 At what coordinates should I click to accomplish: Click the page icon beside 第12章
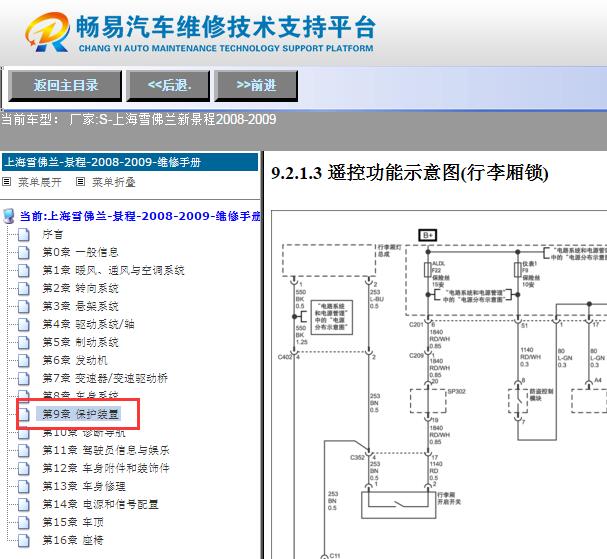point(24,468)
